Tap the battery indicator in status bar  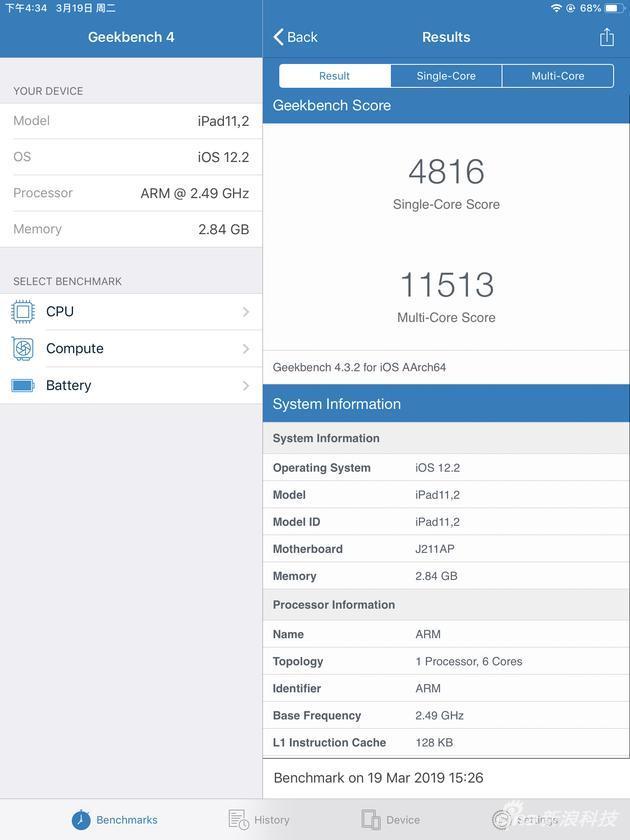tap(613, 8)
